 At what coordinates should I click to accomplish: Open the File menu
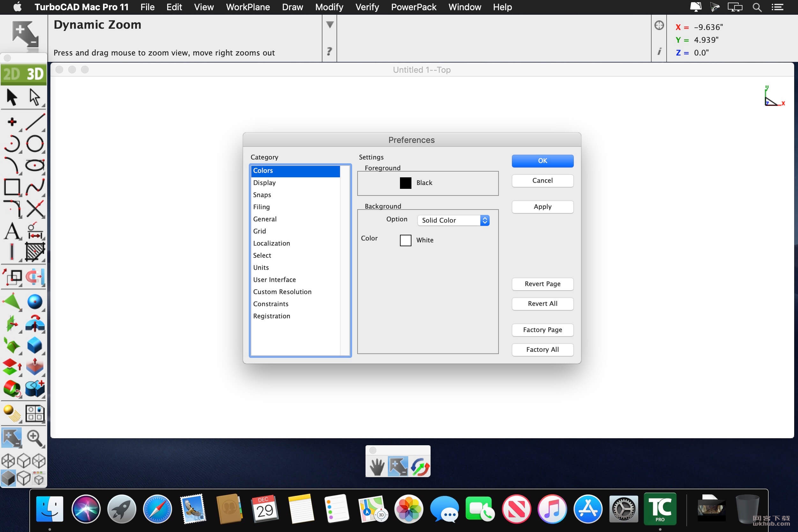tap(148, 7)
